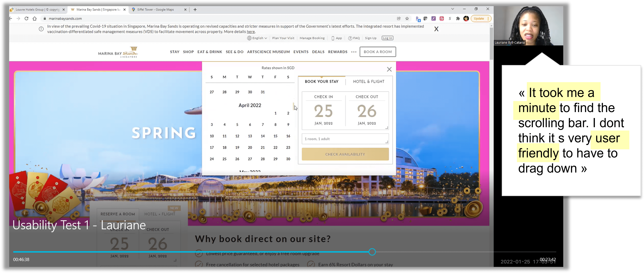Open the SHOP menu
Viewport: 644px width, 273px height.
188,52
